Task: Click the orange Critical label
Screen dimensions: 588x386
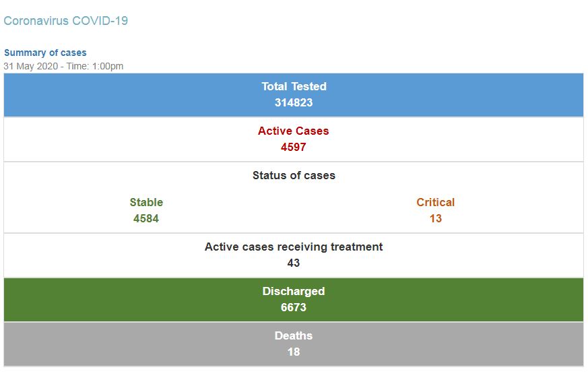Action: coord(435,202)
